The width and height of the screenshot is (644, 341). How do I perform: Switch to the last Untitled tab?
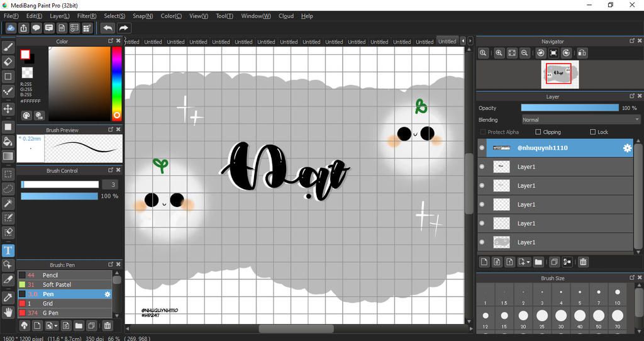coord(447,42)
